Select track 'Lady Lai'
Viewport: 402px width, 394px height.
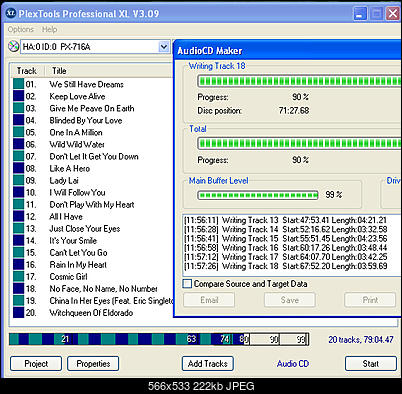tap(64, 180)
